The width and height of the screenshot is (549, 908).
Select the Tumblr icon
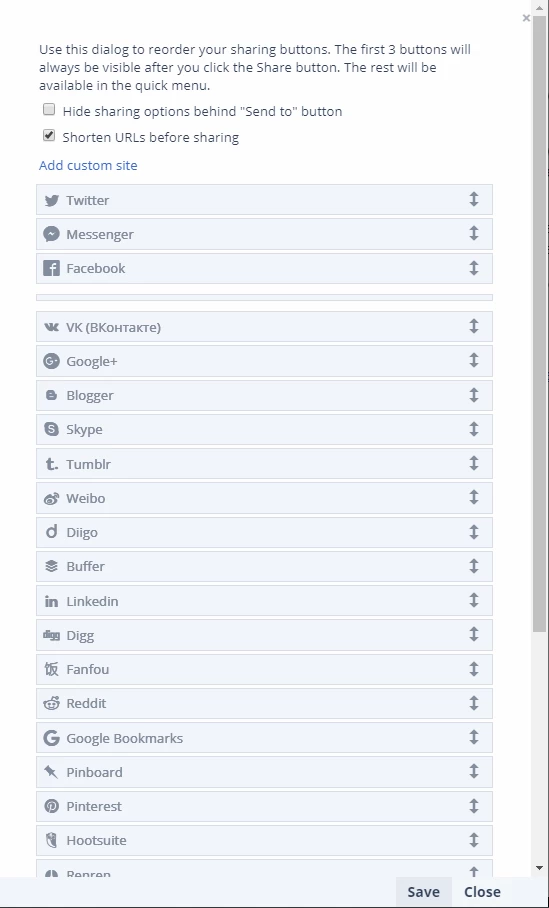pos(52,464)
